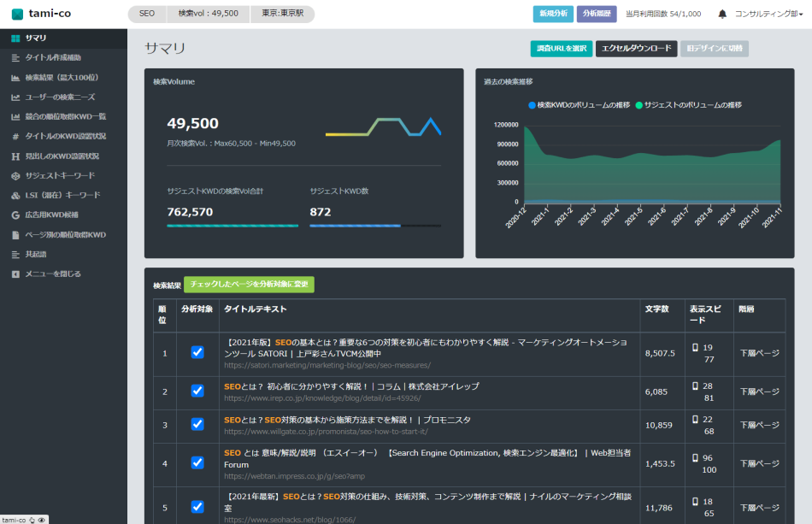
Task: Click the サジェストキーワード cube icon
Action: 15,175
